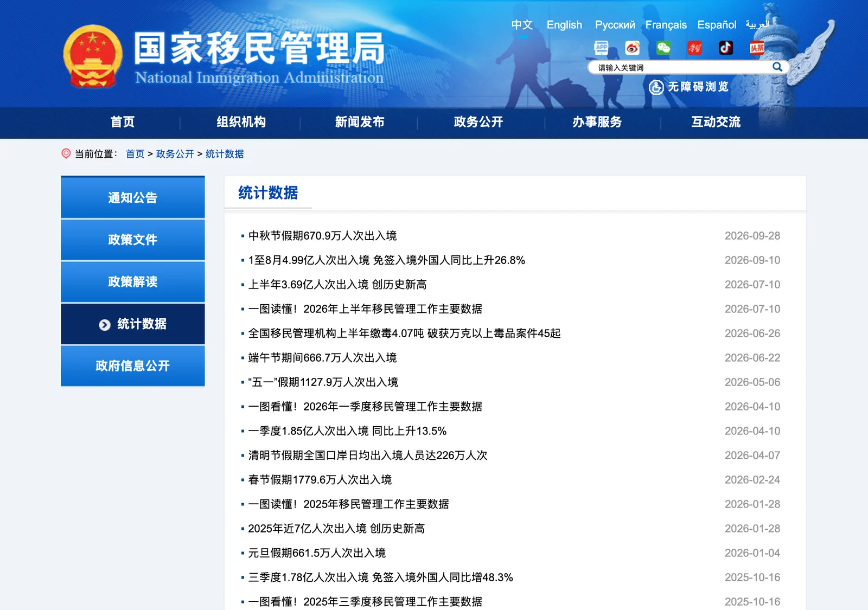Open article 春节假期1779.6万人次出入境
This screenshot has width=868, height=610.
(x=320, y=480)
